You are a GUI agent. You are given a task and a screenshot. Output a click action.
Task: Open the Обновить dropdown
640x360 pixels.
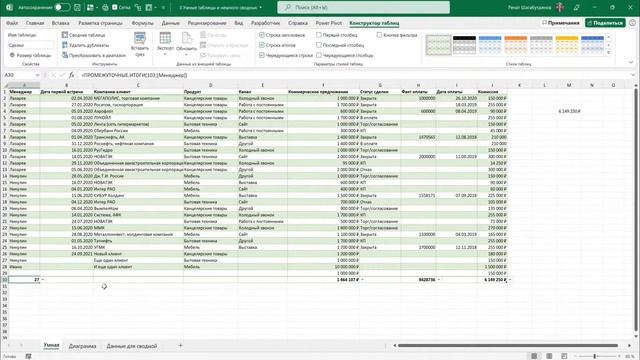[187, 54]
